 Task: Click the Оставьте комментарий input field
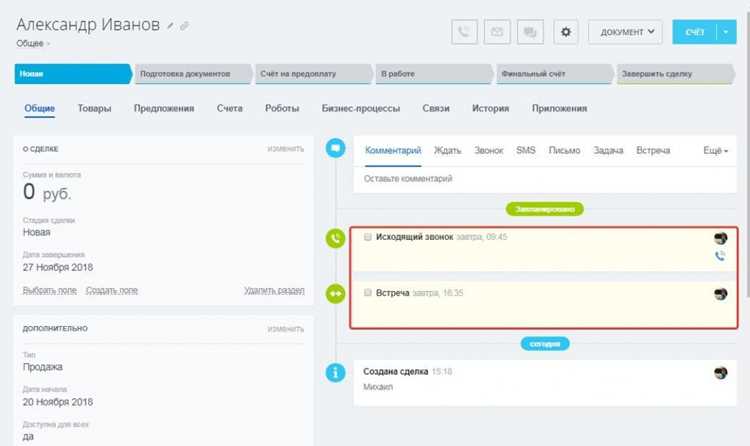pos(545,179)
